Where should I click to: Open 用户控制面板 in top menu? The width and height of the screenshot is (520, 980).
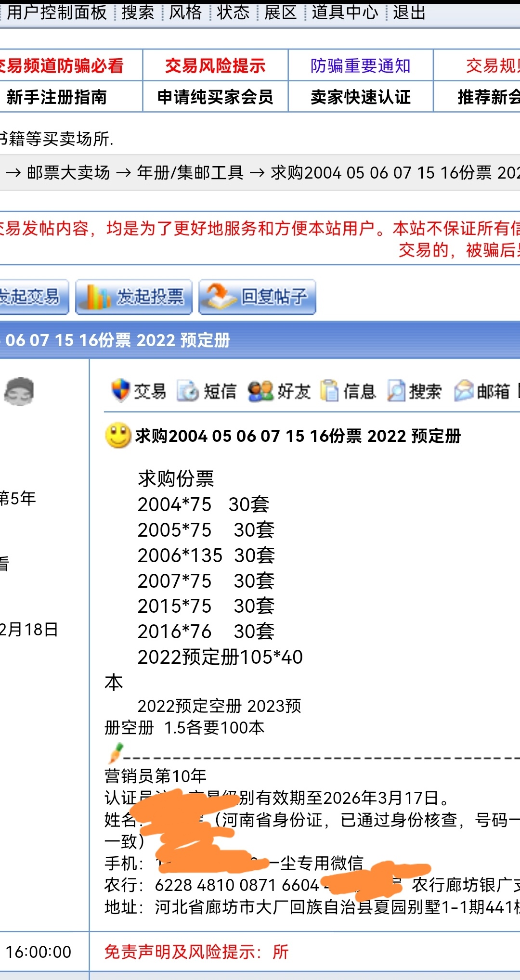click(x=57, y=13)
